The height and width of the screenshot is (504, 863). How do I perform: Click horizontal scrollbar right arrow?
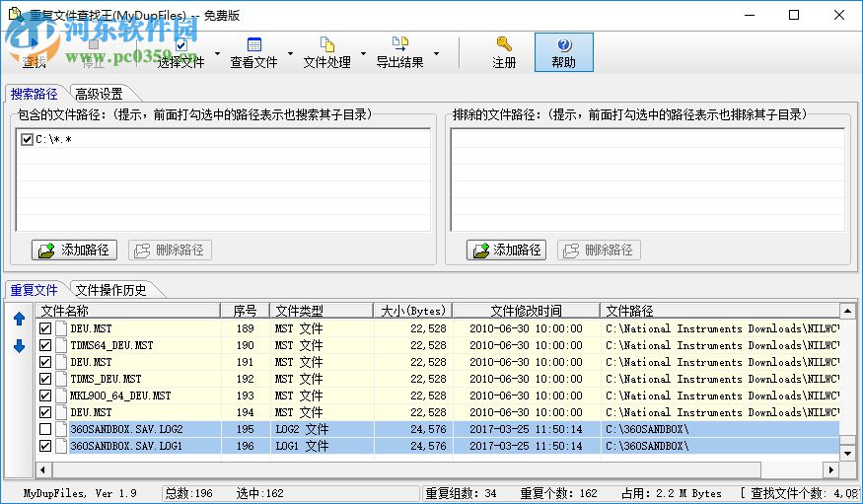click(831, 469)
